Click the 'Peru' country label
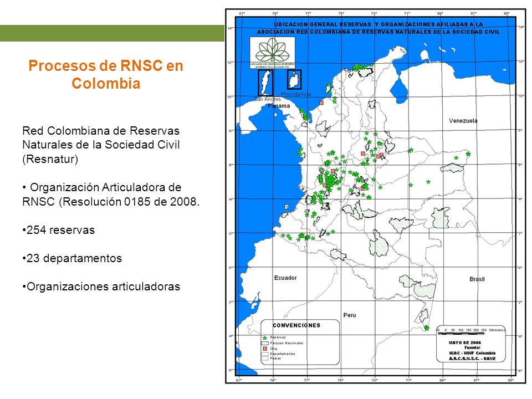Screen dimensions: 532x399 pos(350,315)
